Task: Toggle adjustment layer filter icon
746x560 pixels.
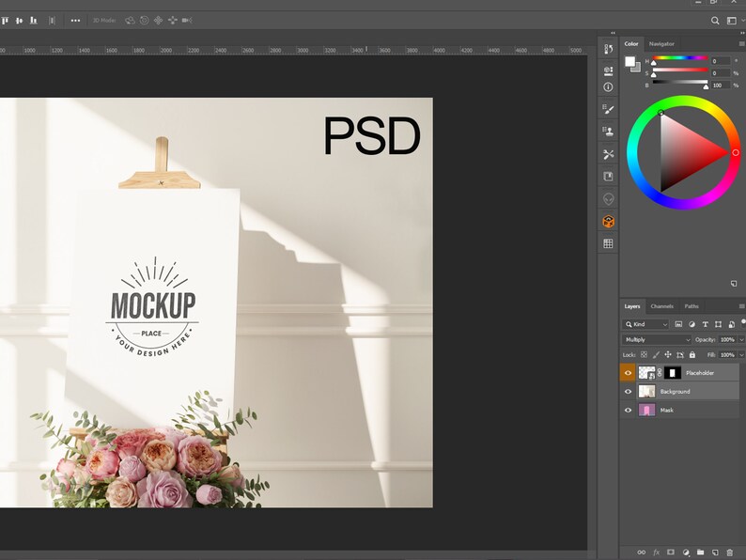Action: click(x=692, y=324)
